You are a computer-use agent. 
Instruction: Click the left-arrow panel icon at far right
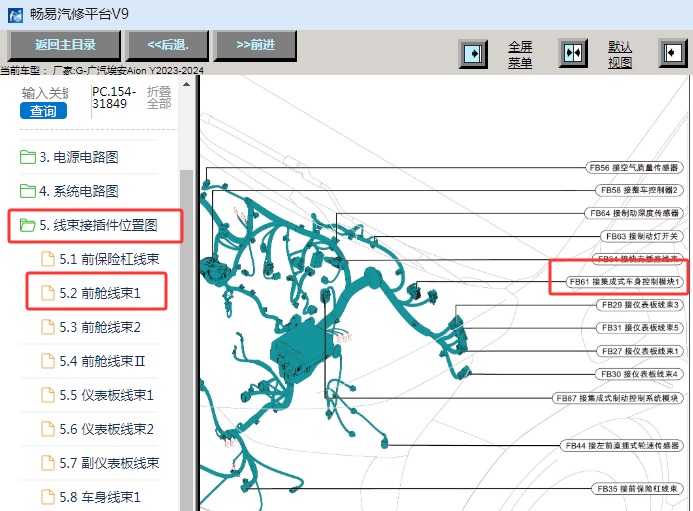pyautogui.click(x=673, y=53)
